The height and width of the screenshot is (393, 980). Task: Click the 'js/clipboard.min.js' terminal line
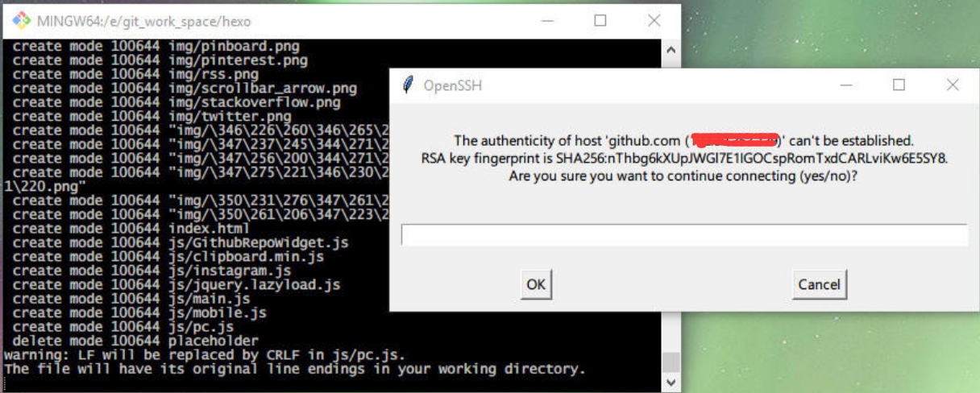168,256
